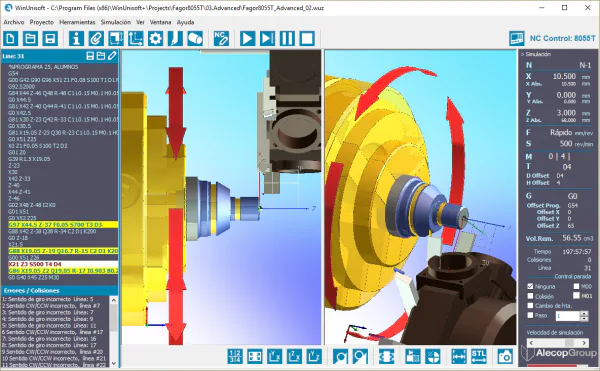
Task: Run step-by-step simulation button
Action: [x=267, y=39]
